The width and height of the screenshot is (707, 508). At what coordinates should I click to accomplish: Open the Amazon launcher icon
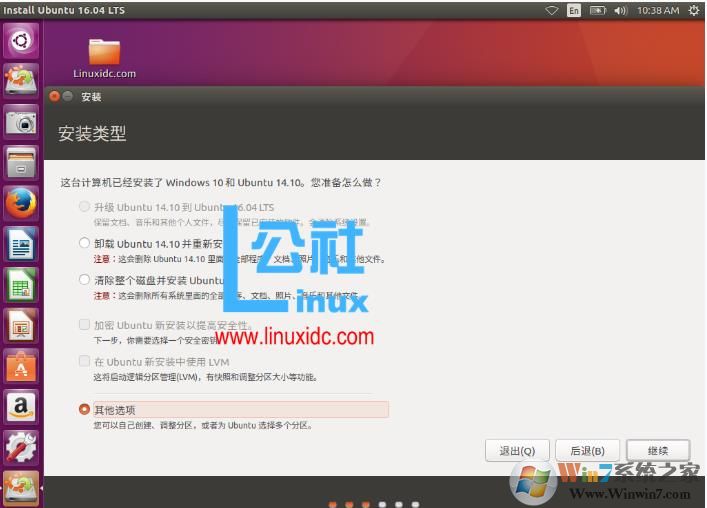21,407
